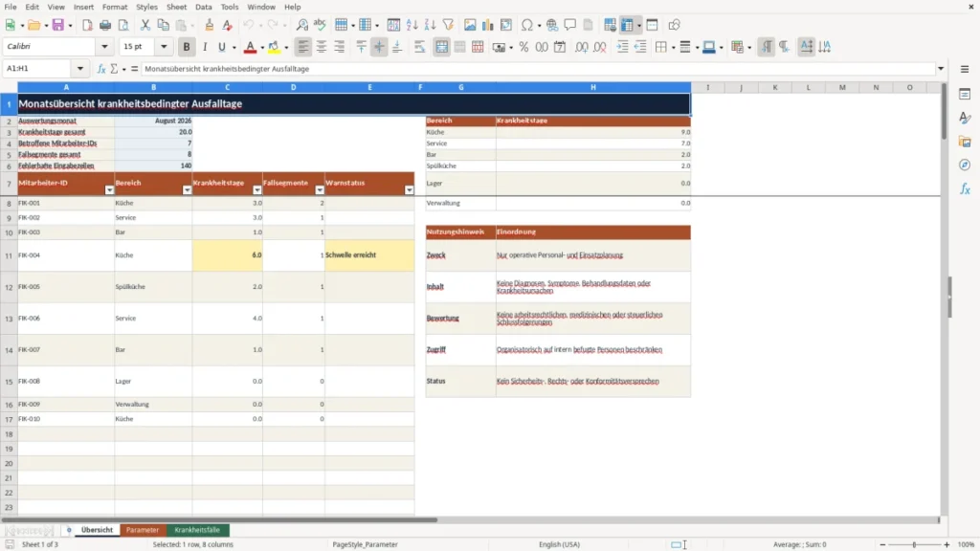
Task: Open Font Size dropdown arrow
Action: 164,46
